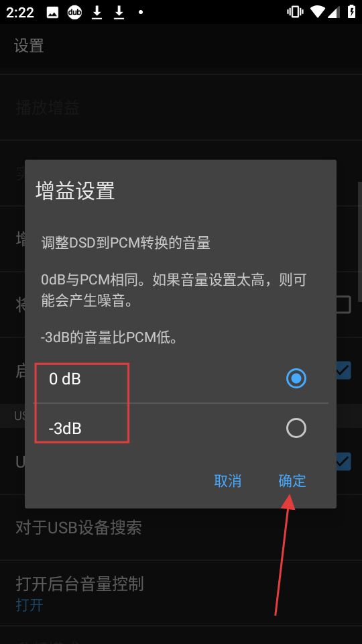The width and height of the screenshot is (362, 644).
Task: Open the gallery image notification icon
Action: click(52, 12)
